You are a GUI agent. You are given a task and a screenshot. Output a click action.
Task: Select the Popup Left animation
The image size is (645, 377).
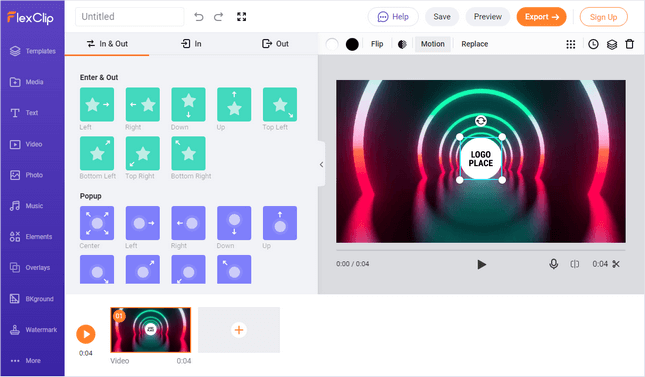(142, 223)
